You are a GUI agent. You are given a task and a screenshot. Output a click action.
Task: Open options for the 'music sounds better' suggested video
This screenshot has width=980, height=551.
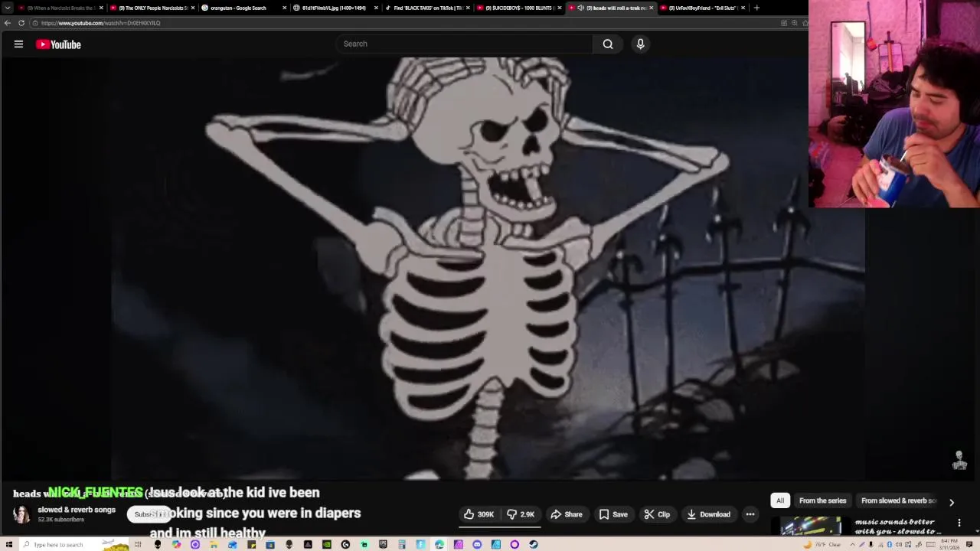tap(959, 523)
